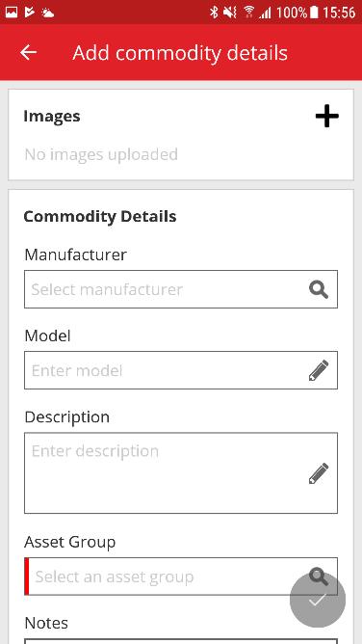Tap the Images section heading
The height and width of the screenshot is (644, 362).
click(x=52, y=117)
